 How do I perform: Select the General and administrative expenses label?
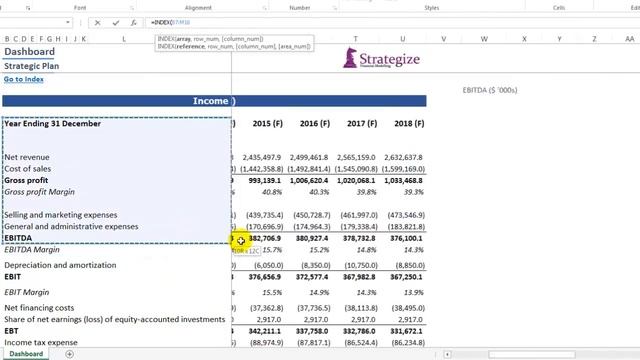click(x=71, y=227)
